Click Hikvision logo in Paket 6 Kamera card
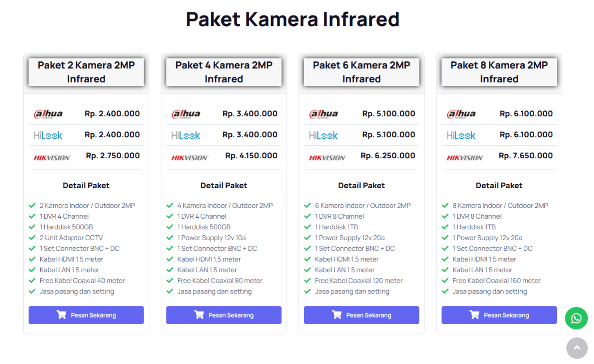The image size is (594, 364). [x=327, y=157]
